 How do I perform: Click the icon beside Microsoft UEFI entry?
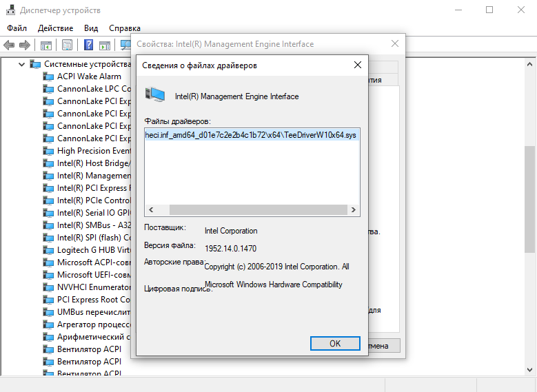click(x=48, y=275)
